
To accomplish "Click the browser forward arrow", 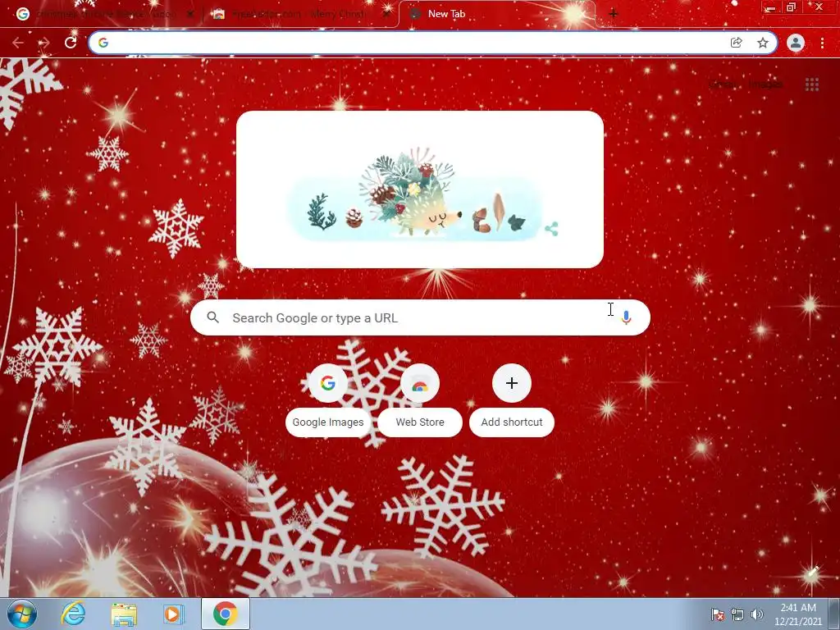I will click(x=44, y=43).
